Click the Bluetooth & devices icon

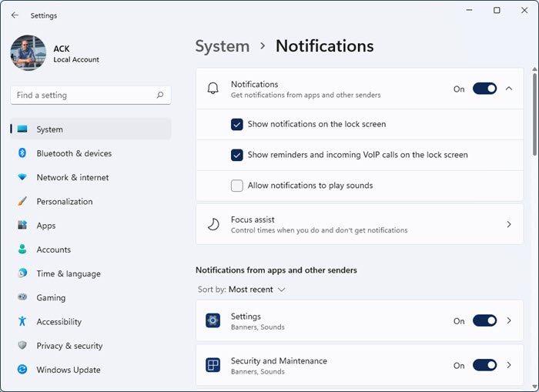tap(22, 153)
